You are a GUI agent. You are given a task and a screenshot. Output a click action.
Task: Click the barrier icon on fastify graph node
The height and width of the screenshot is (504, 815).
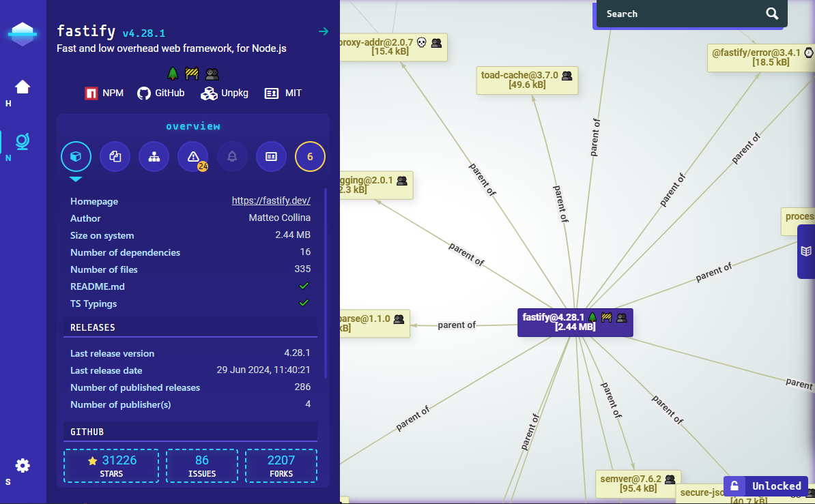tap(607, 317)
